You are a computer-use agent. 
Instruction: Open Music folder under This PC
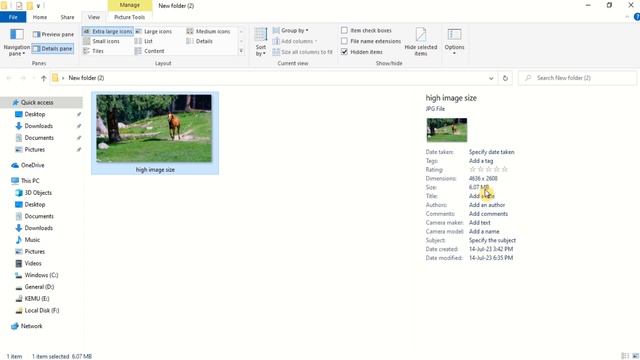[x=32, y=240]
